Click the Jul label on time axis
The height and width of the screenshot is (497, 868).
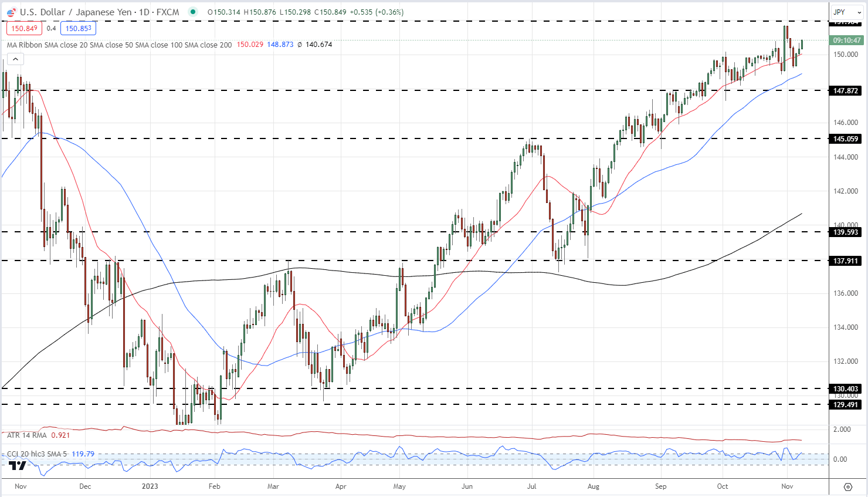[532, 486]
